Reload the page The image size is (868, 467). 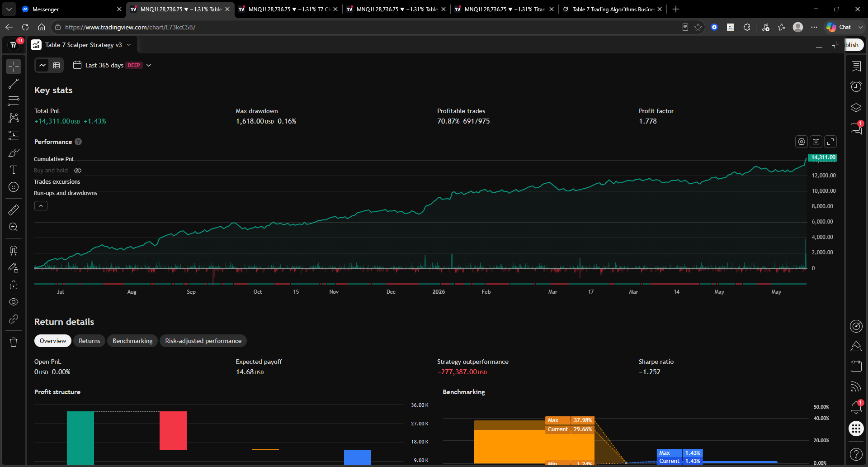click(25, 27)
